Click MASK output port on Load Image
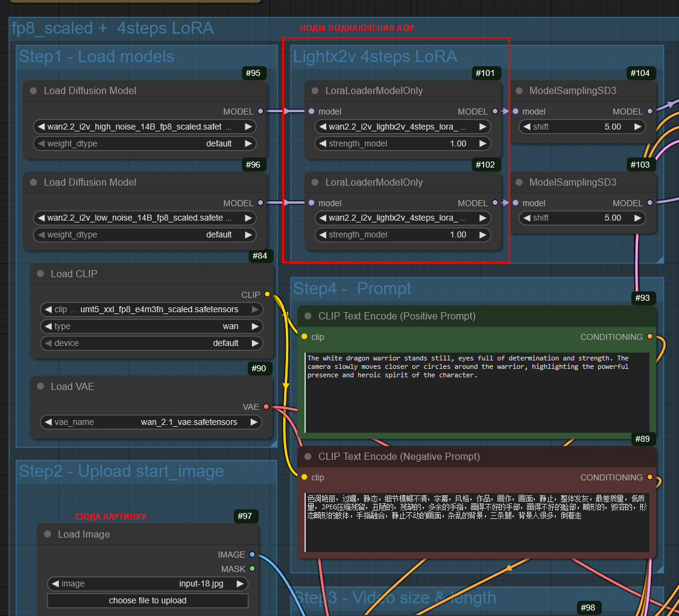Screen dimensions: 679x616 point(252,569)
